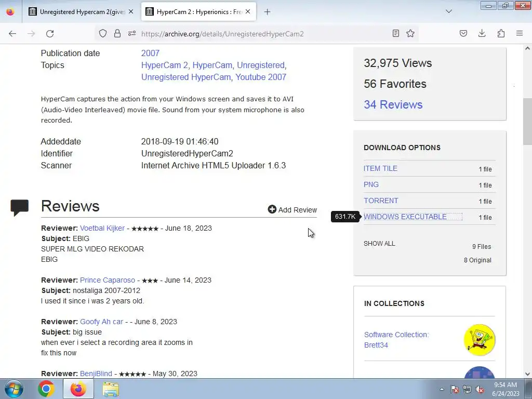The width and height of the screenshot is (532, 399).
Task: Open Action Center flag icon
Action: [x=455, y=389]
